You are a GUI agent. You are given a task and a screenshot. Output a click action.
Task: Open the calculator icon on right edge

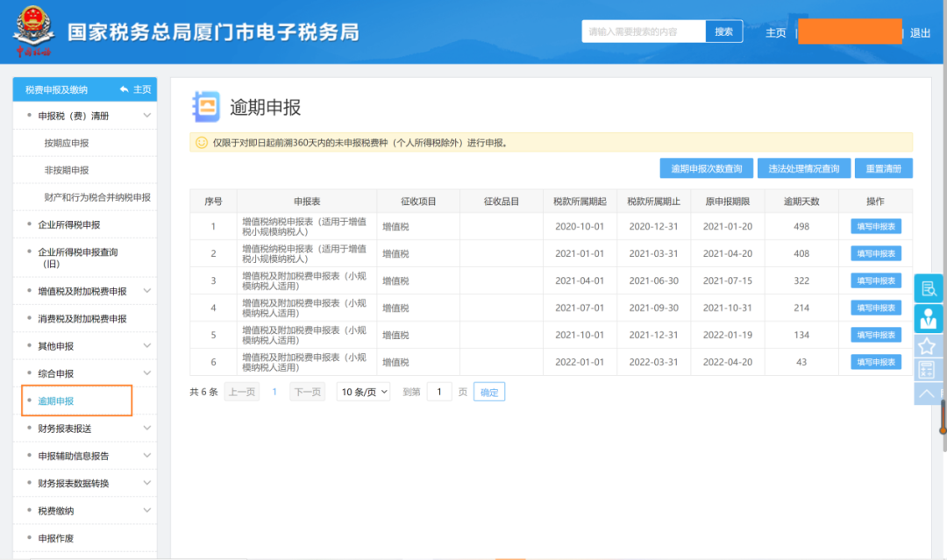927,369
